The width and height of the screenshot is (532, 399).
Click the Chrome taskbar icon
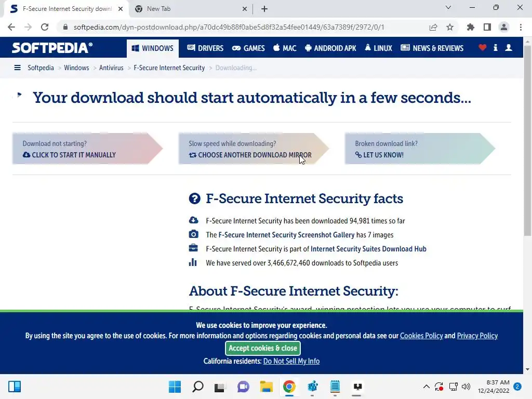click(289, 387)
